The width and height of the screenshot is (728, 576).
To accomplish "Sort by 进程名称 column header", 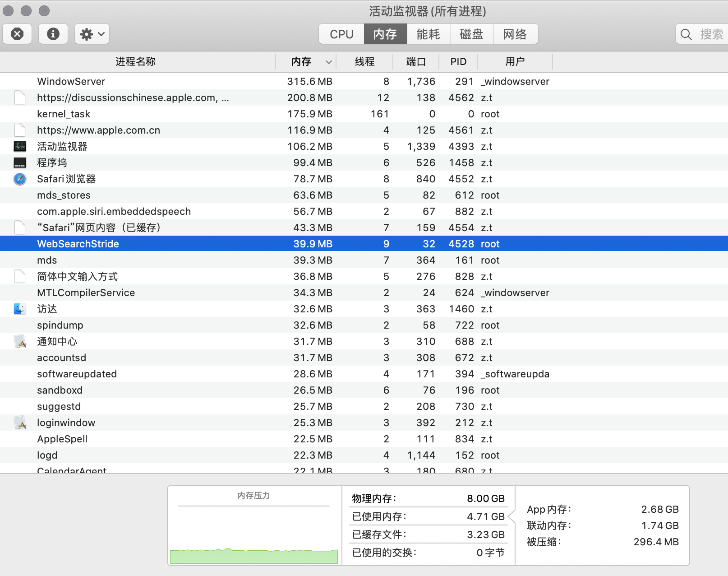I will click(x=135, y=62).
